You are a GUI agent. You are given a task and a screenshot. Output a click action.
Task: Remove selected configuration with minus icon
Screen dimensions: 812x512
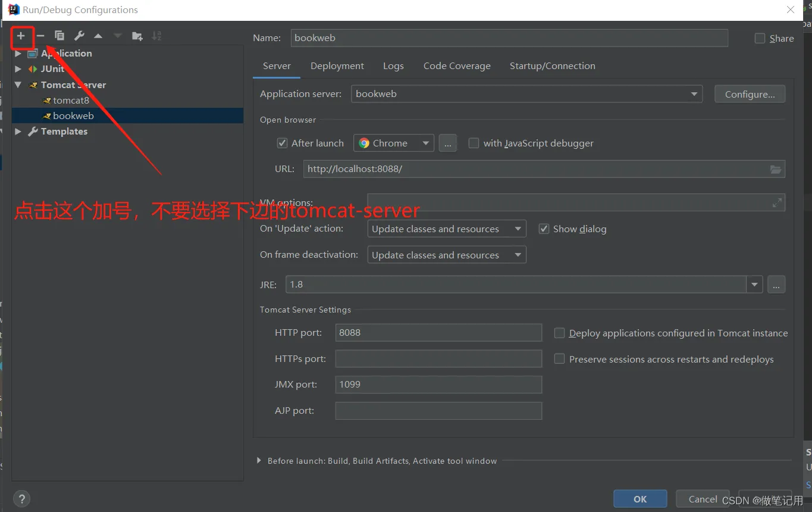point(40,36)
